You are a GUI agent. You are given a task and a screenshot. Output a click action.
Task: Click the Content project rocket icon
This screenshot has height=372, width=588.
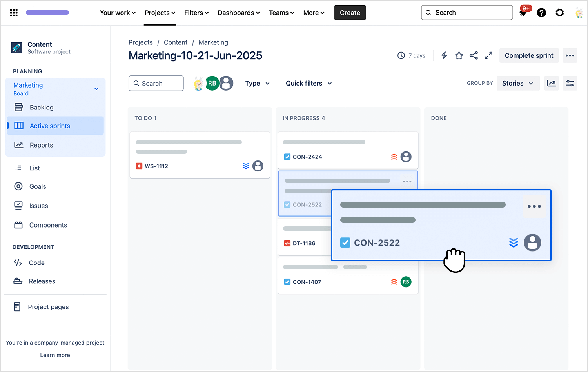point(16,47)
